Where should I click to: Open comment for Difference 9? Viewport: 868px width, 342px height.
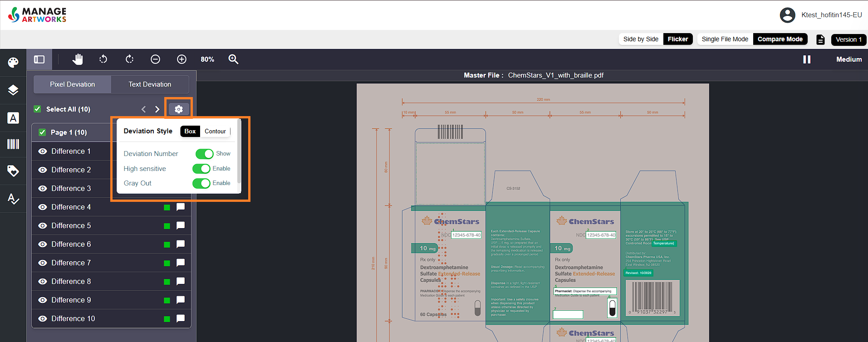click(181, 300)
